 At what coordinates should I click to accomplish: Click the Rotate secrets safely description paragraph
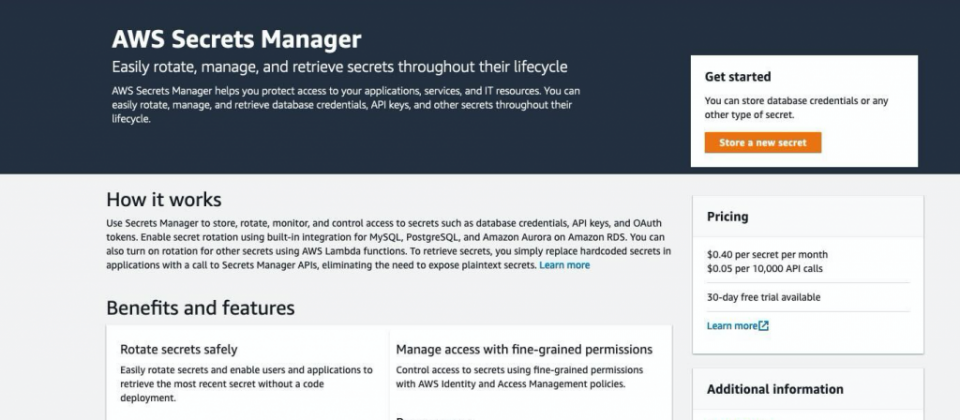(x=246, y=384)
